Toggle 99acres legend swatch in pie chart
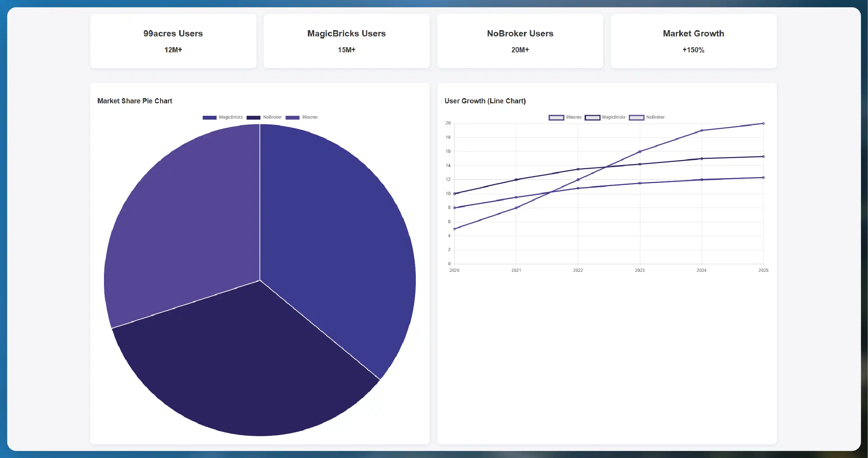Image resolution: width=868 pixels, height=458 pixels. tap(292, 118)
